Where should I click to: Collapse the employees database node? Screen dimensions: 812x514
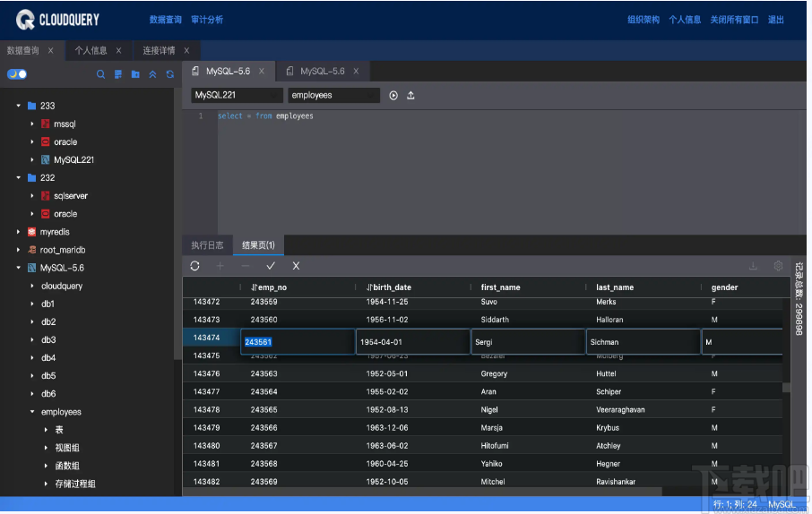click(32, 412)
